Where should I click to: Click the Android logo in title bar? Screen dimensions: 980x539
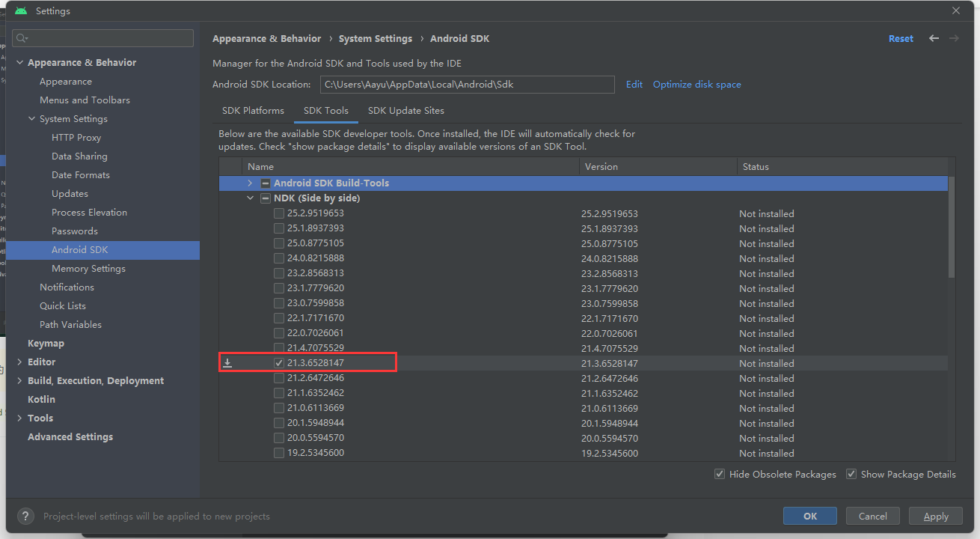tap(21, 11)
